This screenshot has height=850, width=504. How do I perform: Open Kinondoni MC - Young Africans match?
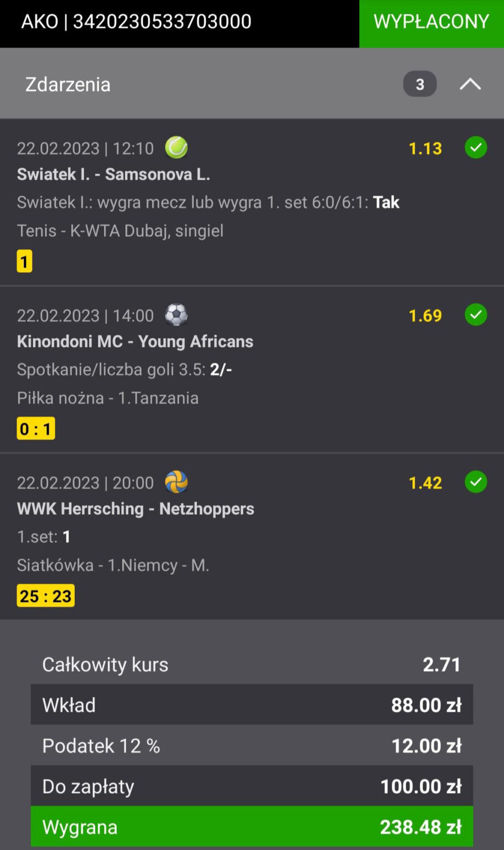click(x=135, y=341)
